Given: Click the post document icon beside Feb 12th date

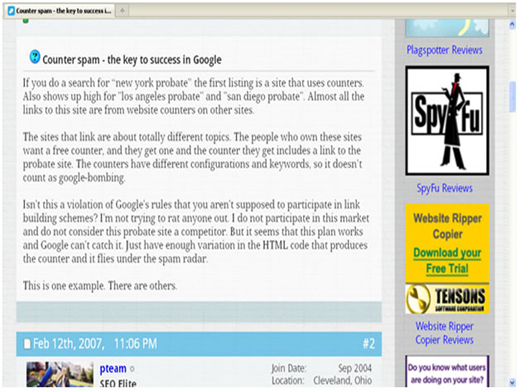Looking at the screenshot, I should [27, 344].
